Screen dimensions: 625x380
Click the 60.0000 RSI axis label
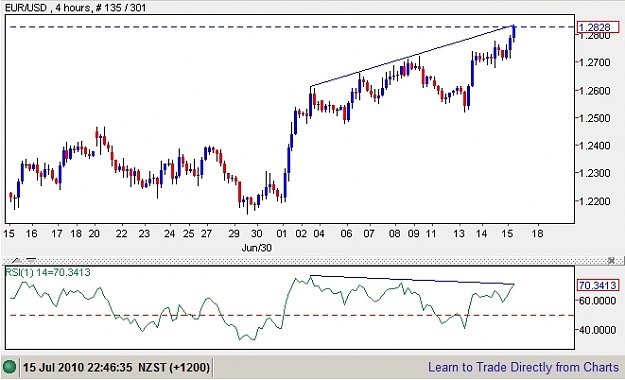[597, 301]
